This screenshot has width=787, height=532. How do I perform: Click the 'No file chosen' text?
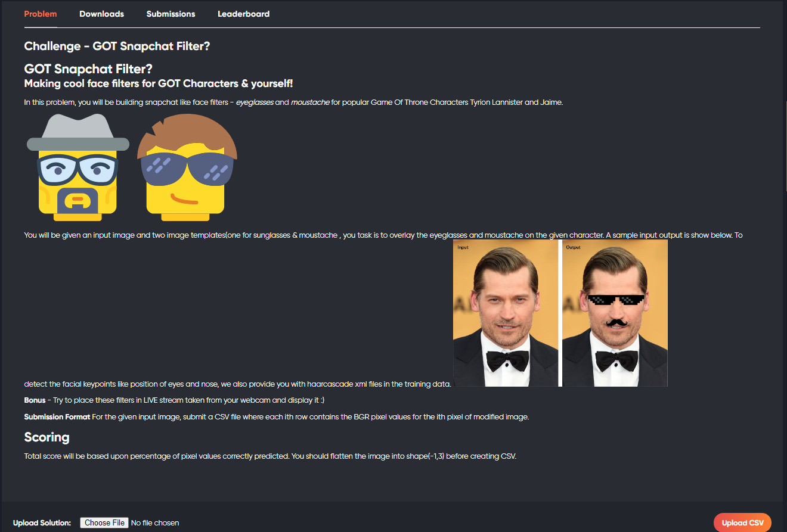coord(155,522)
